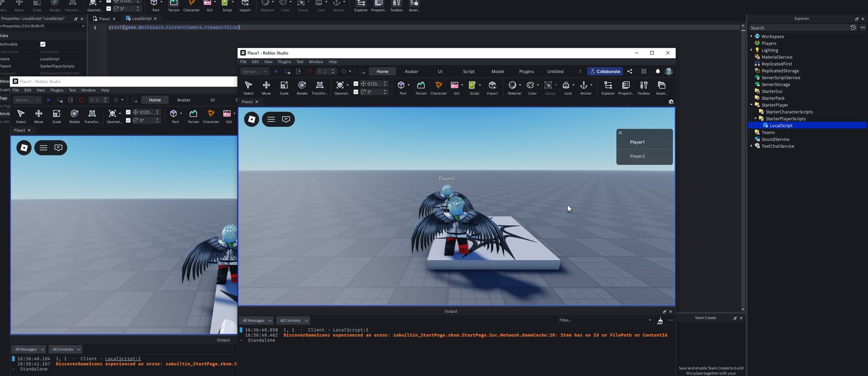Screen dimensions: 868x376
Task: Toggle the Archivable checkbox in Properties
Action: 43,44
